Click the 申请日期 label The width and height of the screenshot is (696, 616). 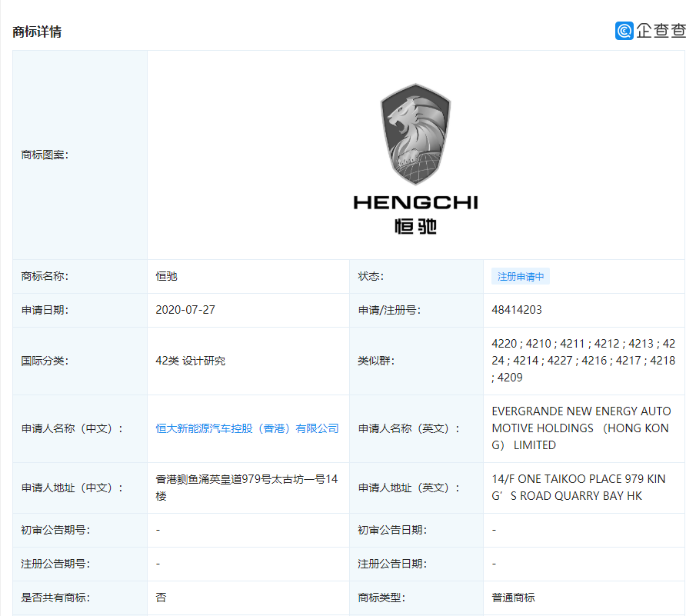click(45, 310)
